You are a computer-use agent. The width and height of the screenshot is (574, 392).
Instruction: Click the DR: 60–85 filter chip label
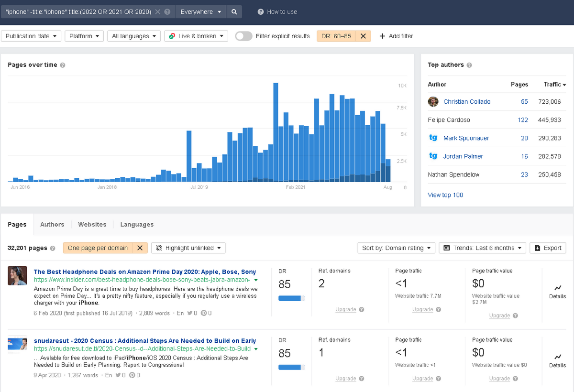(x=336, y=36)
